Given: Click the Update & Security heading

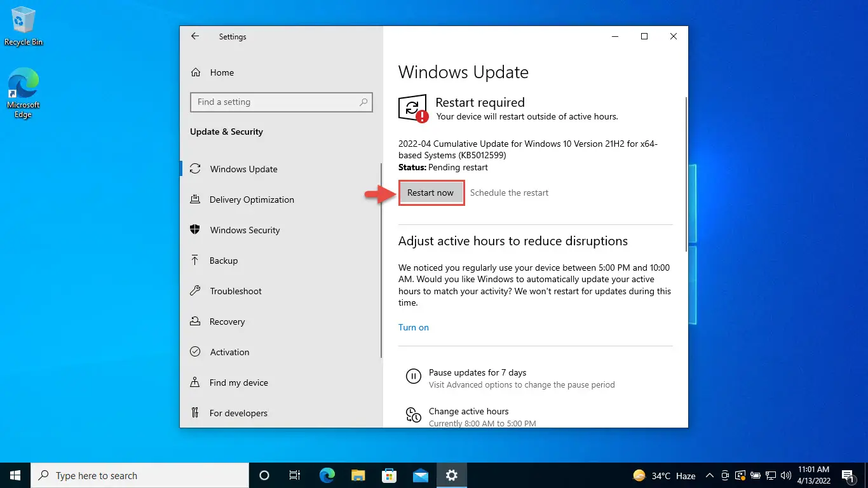Looking at the screenshot, I should (x=226, y=132).
